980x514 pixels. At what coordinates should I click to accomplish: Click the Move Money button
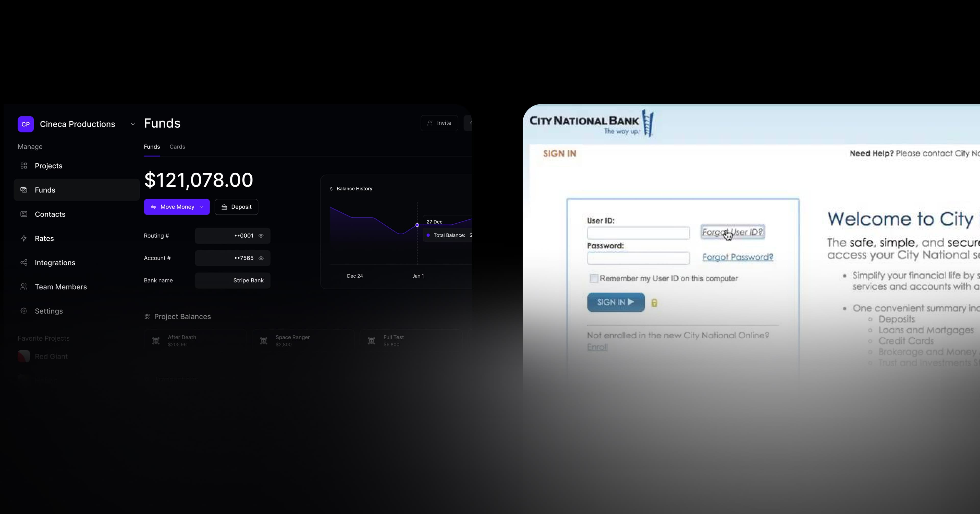177,207
